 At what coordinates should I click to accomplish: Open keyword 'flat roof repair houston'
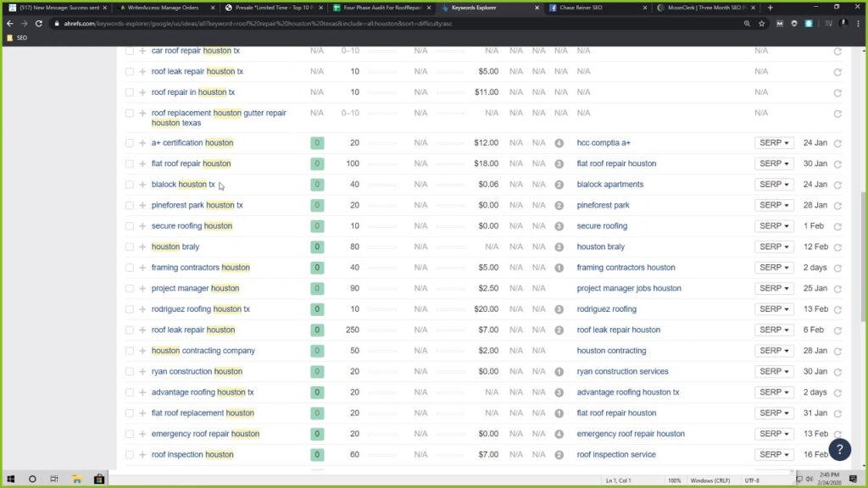pos(191,164)
